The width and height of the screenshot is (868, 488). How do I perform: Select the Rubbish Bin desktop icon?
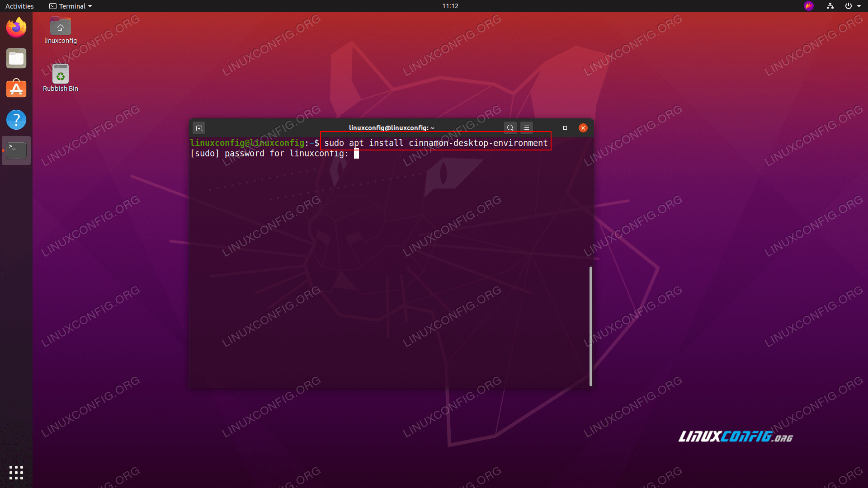click(x=61, y=78)
